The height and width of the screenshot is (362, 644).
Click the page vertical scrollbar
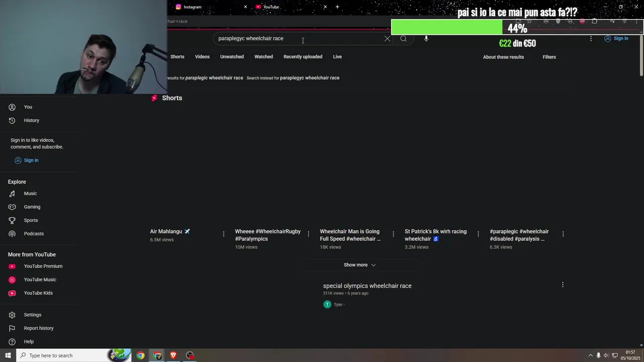coord(641,55)
